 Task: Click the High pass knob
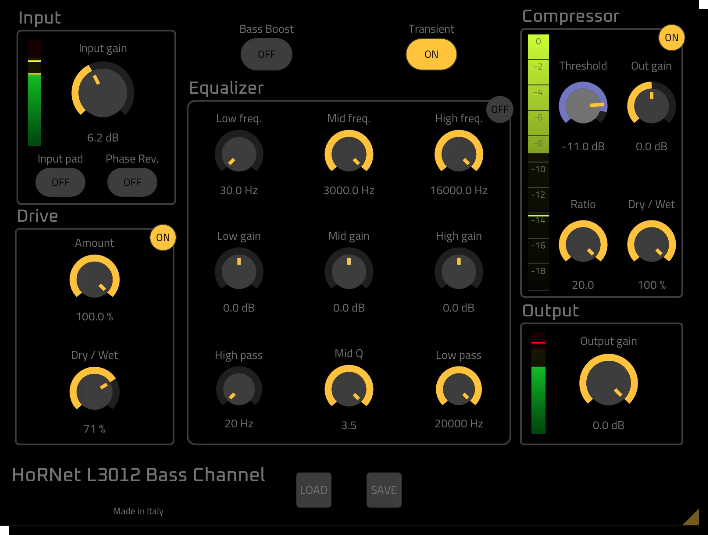point(239,387)
